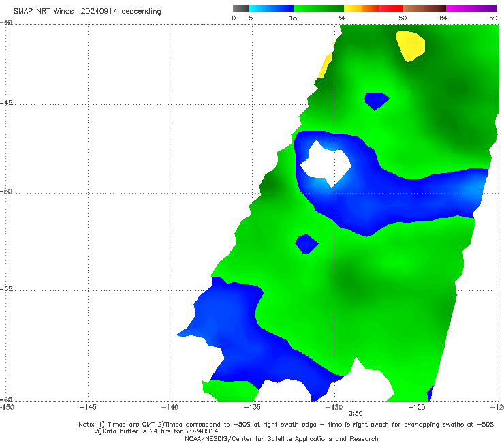Click the latitude axis label '-50'

point(6,191)
